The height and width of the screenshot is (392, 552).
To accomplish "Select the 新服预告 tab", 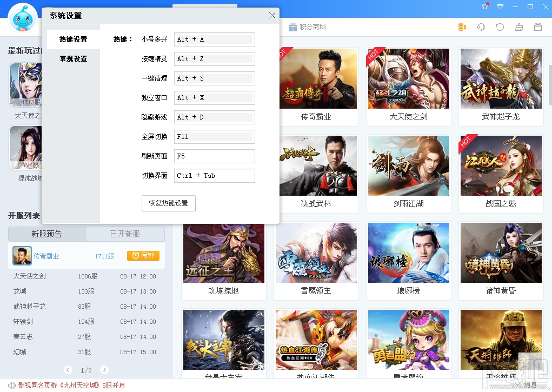I will tap(46, 234).
